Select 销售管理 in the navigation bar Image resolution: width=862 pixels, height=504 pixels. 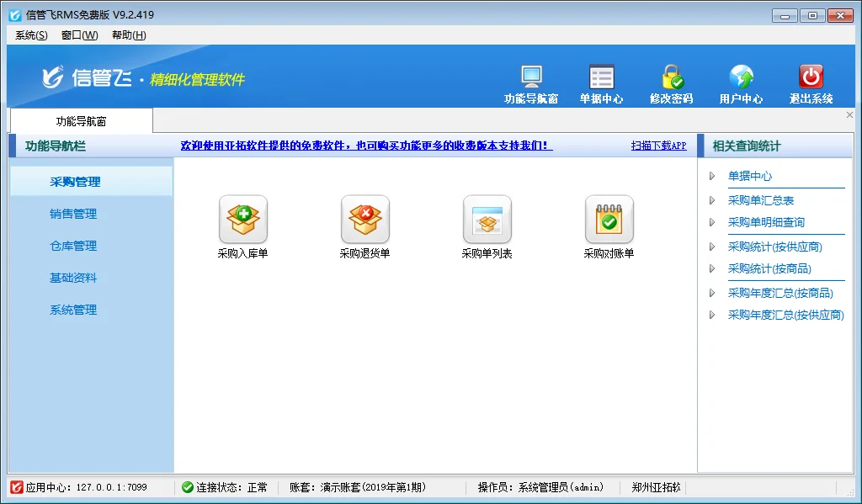tap(73, 214)
